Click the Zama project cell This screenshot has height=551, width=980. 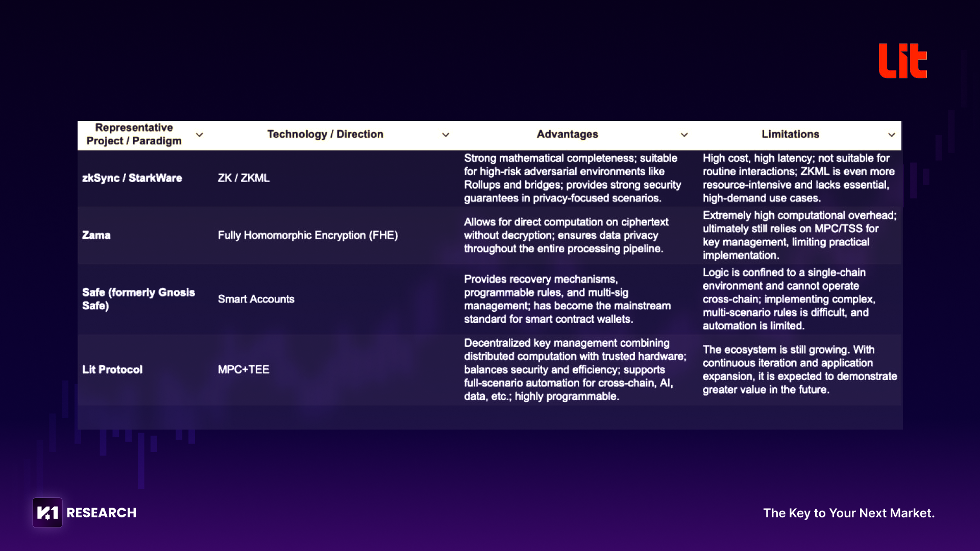point(96,235)
